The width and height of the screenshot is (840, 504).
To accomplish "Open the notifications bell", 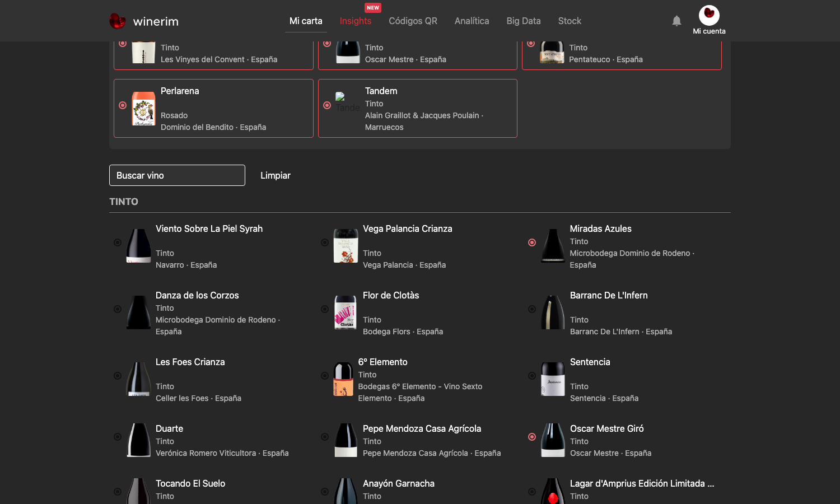I will point(676,21).
